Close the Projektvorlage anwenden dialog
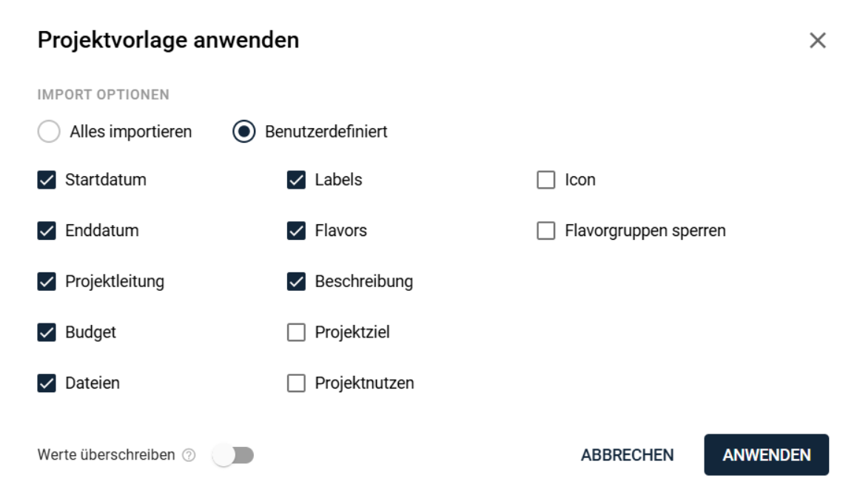Screen dimensions: 860x504 (x=817, y=41)
